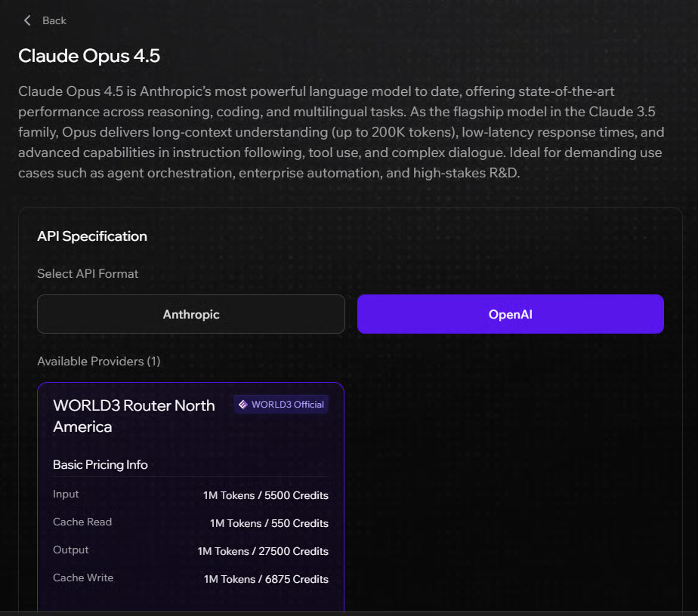Click the Claude Opus 4.5 page title

[89, 56]
